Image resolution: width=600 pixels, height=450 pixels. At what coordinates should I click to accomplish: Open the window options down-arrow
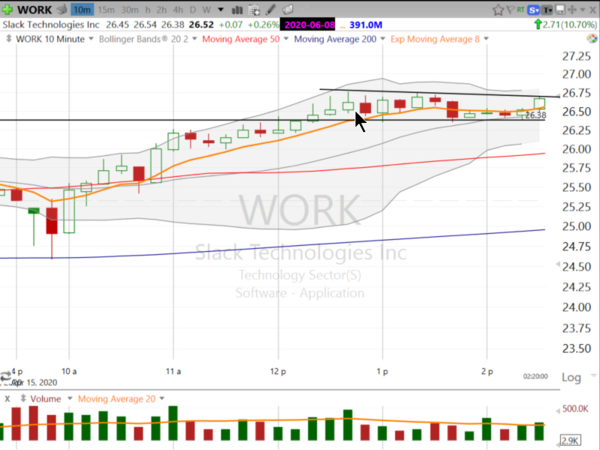pyautogui.click(x=583, y=10)
